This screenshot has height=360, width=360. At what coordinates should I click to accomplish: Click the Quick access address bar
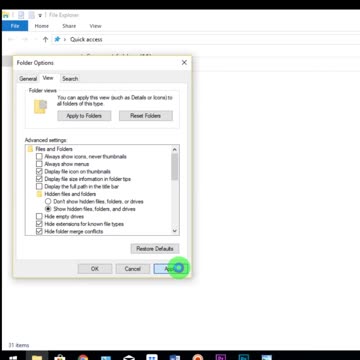click(206, 39)
